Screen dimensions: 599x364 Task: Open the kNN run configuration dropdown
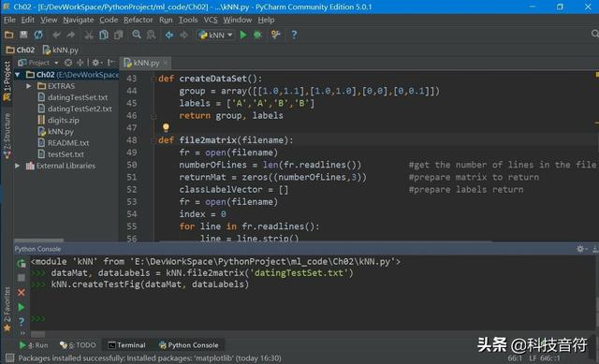pyautogui.click(x=215, y=36)
